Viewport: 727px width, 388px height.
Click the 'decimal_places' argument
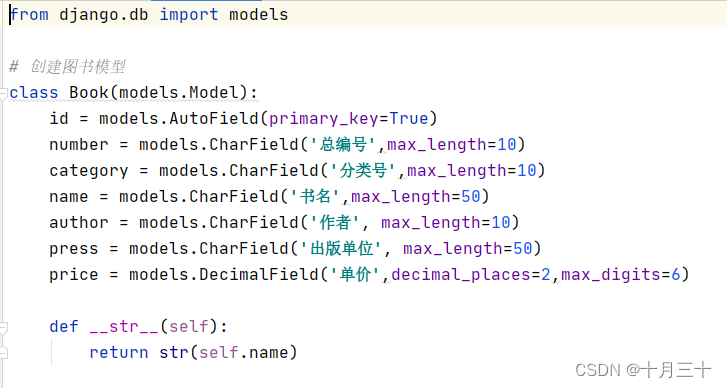click(461, 275)
